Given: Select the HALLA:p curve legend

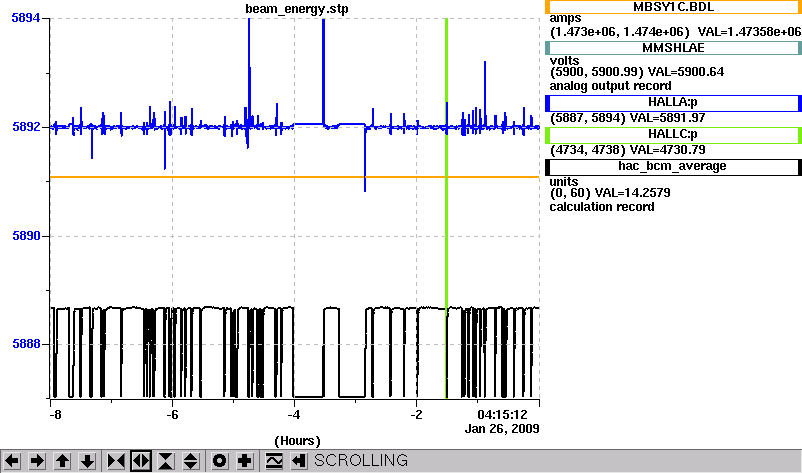Looking at the screenshot, I should click(673, 103).
